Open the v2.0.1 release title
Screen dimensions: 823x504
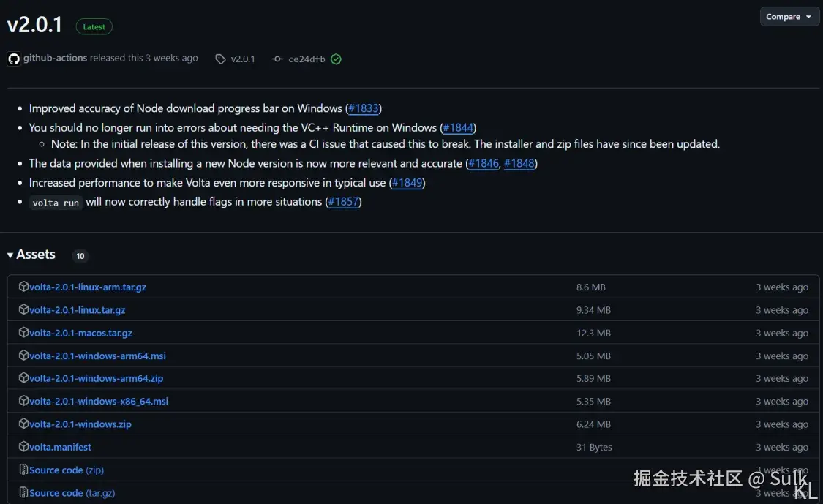pos(34,25)
